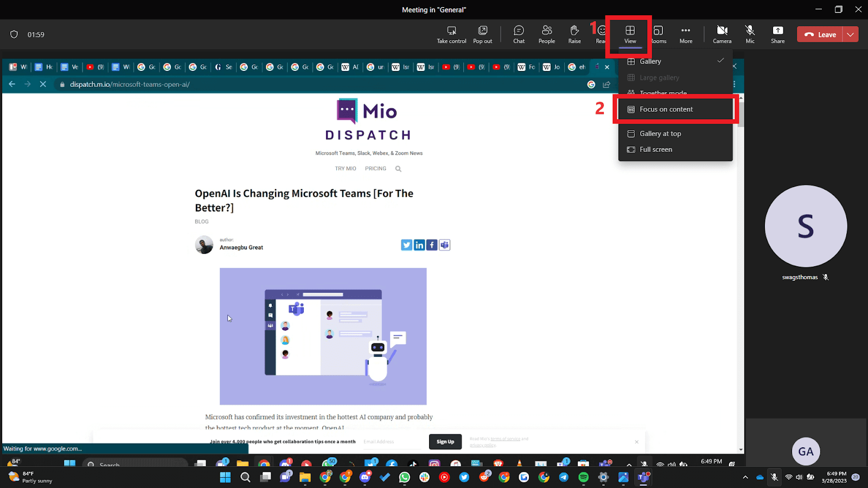Viewport: 868px width, 488px height.
Task: Open Task View from taskbar
Action: click(x=265, y=477)
